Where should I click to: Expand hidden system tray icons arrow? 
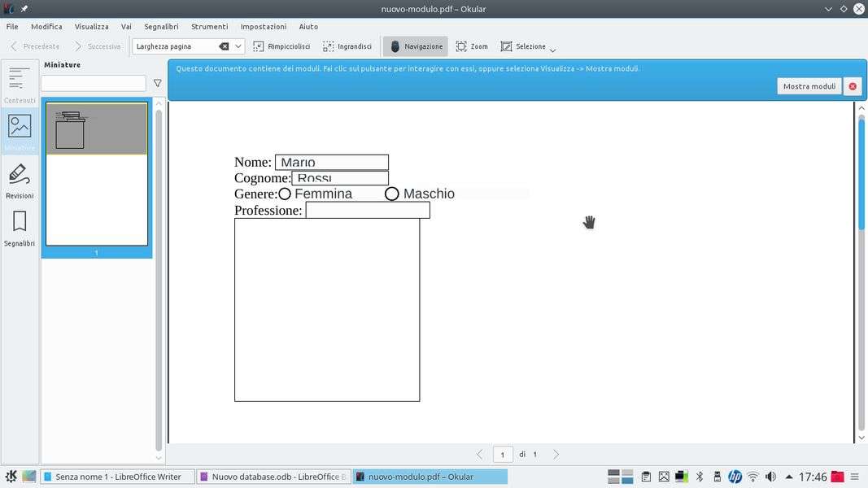(788, 477)
